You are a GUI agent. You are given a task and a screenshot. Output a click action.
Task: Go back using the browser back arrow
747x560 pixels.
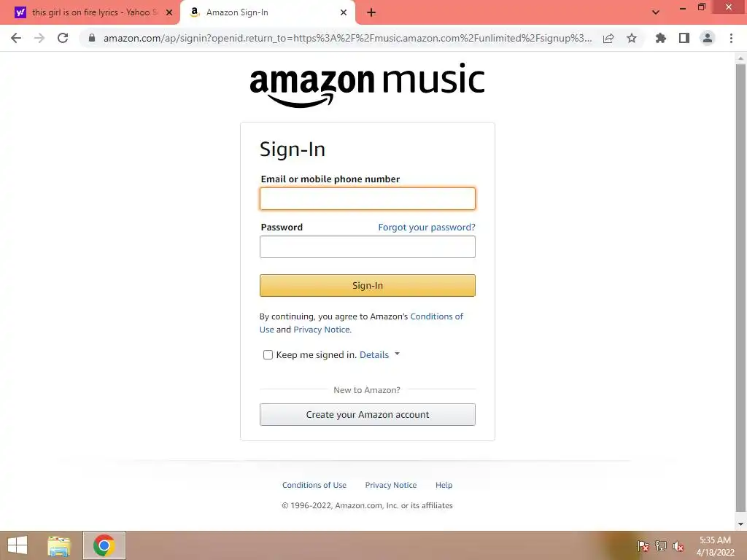pyautogui.click(x=16, y=38)
